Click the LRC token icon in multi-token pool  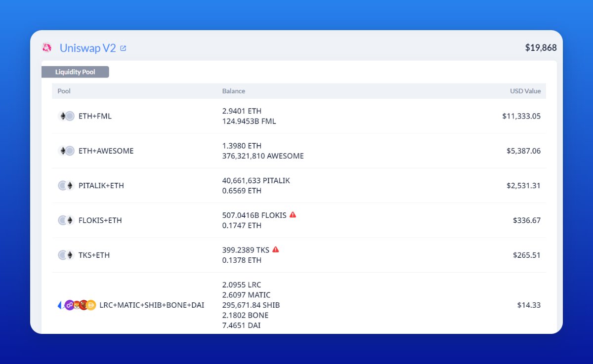61,305
